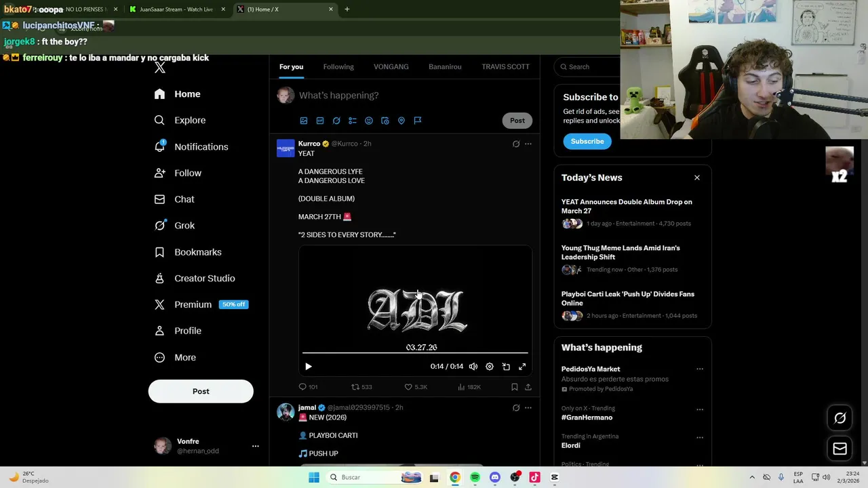868x488 pixels.
Task: Open the #GranHermano trend
Action: point(587,418)
